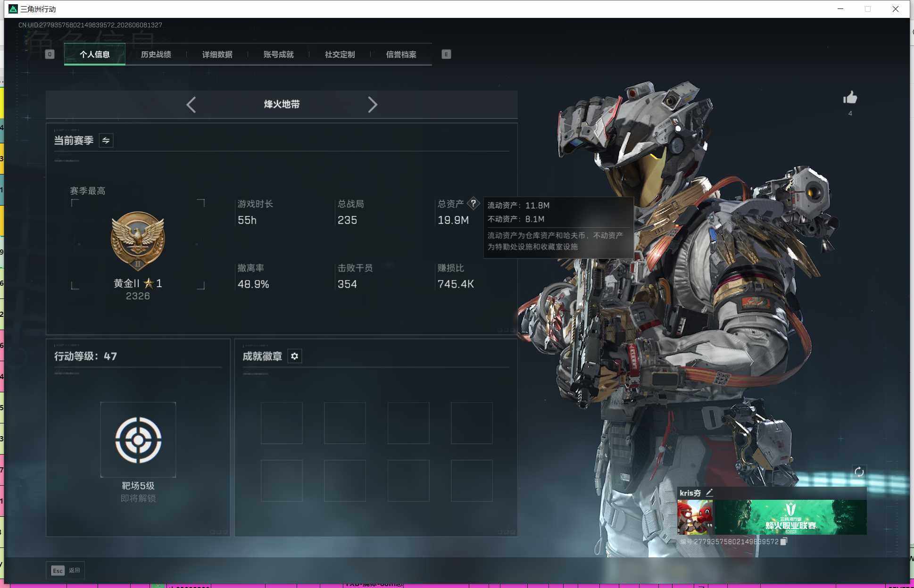Edit nickname with pencil icon beside kris夯
This screenshot has width=914, height=588.
coord(709,492)
